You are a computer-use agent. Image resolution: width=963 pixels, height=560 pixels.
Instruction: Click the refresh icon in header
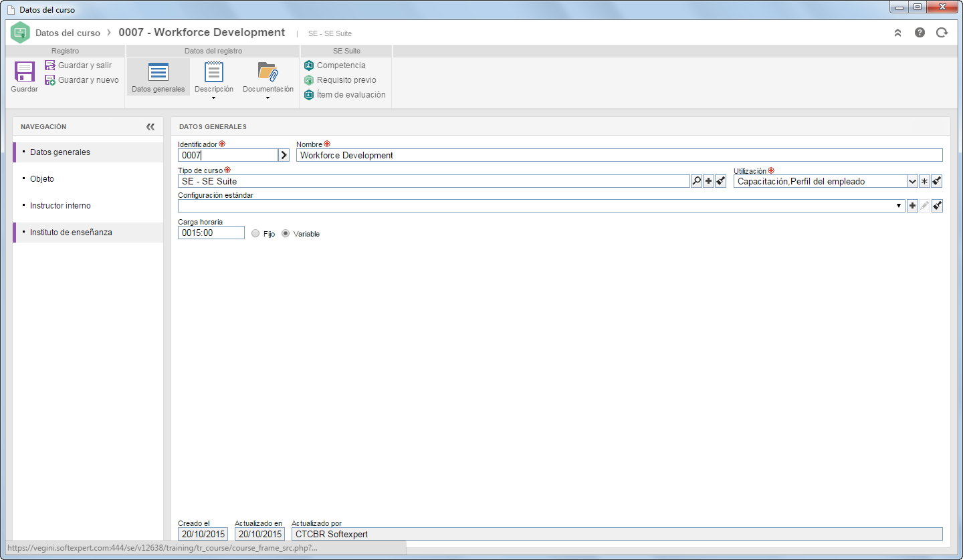tap(942, 32)
